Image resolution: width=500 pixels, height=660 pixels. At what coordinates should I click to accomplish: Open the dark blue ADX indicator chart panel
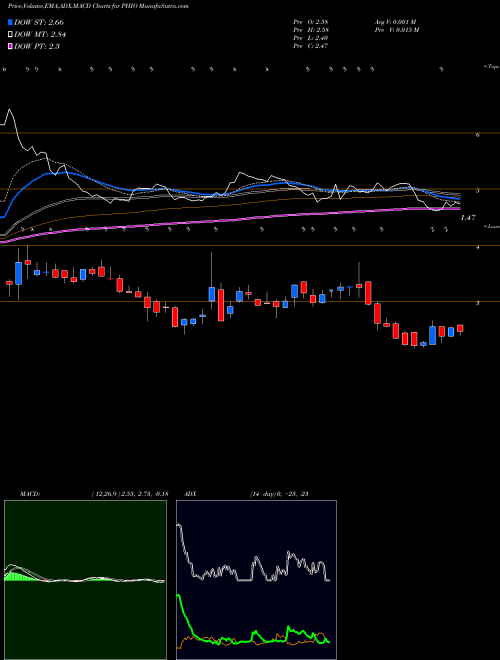pos(256,580)
